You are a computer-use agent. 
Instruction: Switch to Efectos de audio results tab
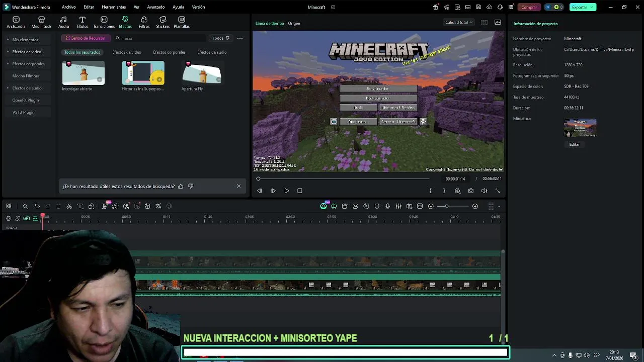click(212, 52)
